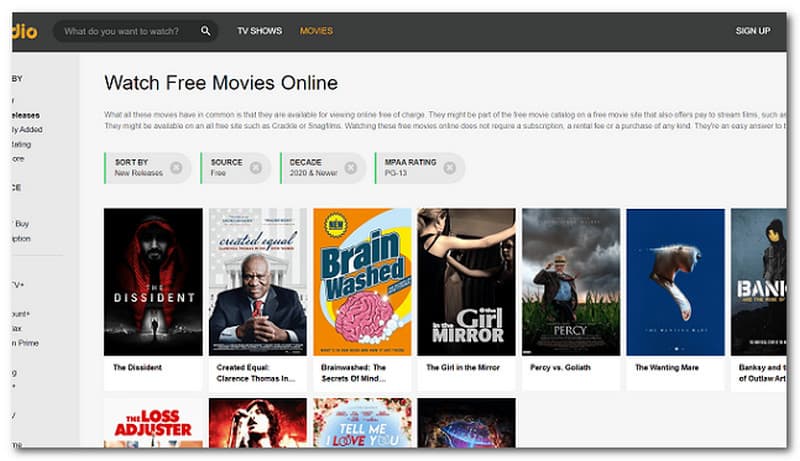
Task: Remove the MPAA Rating PG-13 filter
Action: (449, 167)
